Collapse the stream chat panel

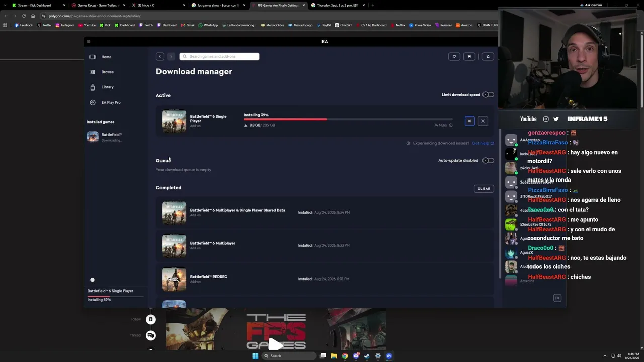(557, 298)
